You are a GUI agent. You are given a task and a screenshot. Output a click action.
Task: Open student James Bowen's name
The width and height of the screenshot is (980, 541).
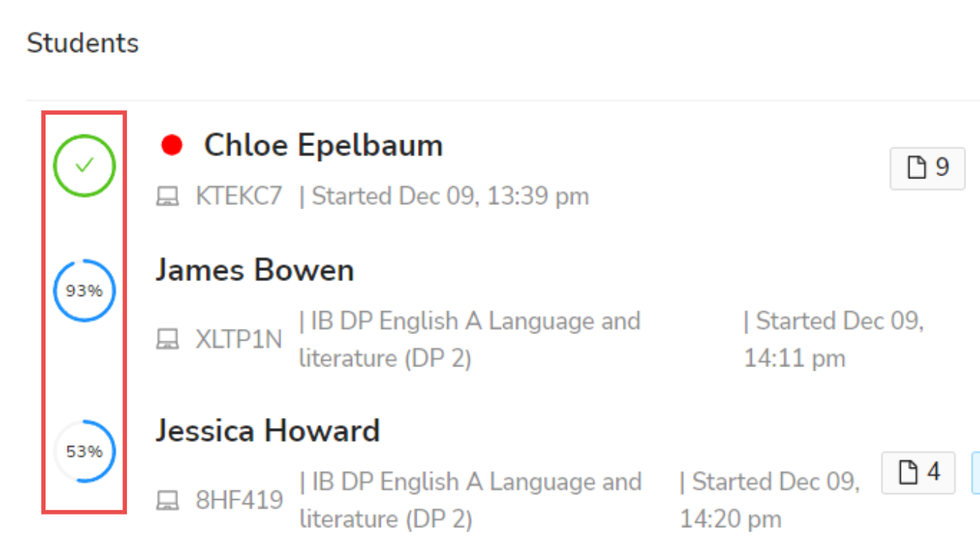[x=255, y=270]
